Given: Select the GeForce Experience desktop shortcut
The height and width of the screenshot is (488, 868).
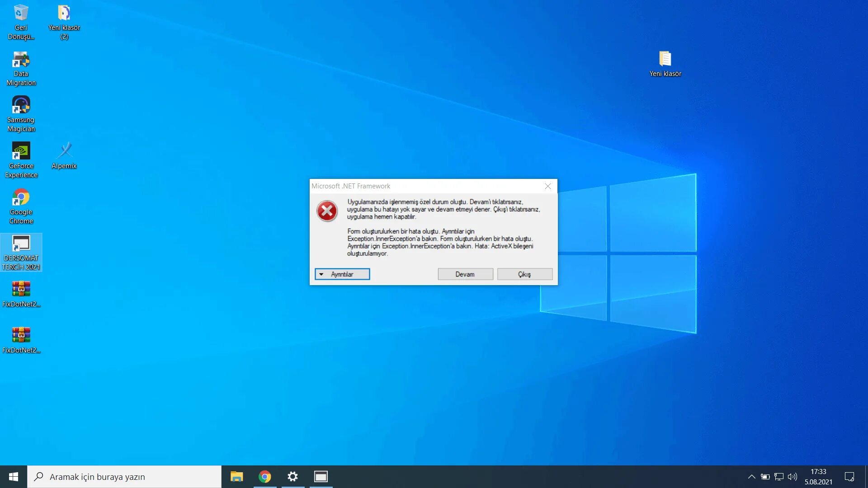Looking at the screenshot, I should (21, 151).
